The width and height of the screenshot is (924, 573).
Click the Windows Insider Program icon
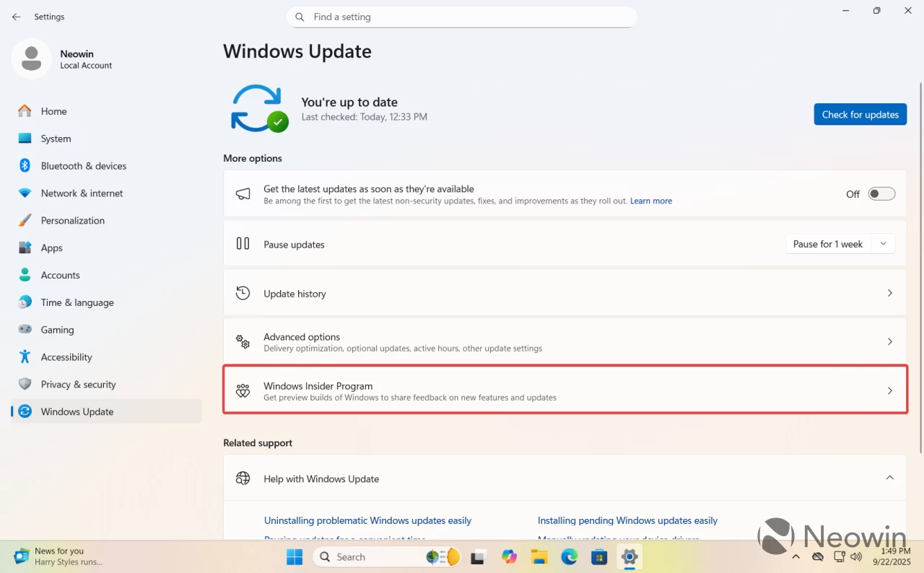[243, 390]
